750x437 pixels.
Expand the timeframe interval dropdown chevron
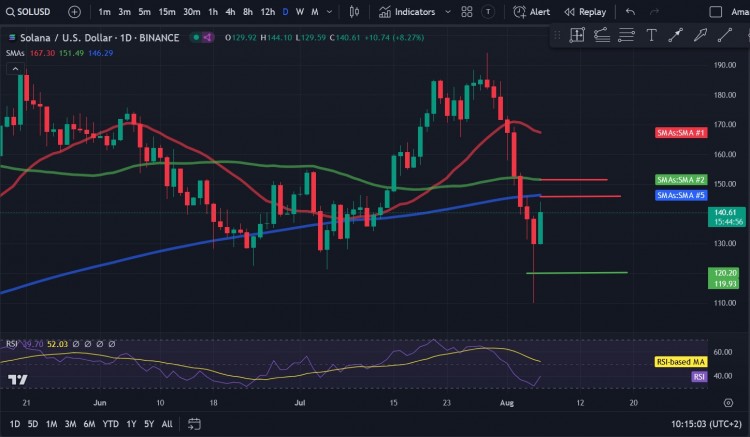pyautogui.click(x=329, y=12)
